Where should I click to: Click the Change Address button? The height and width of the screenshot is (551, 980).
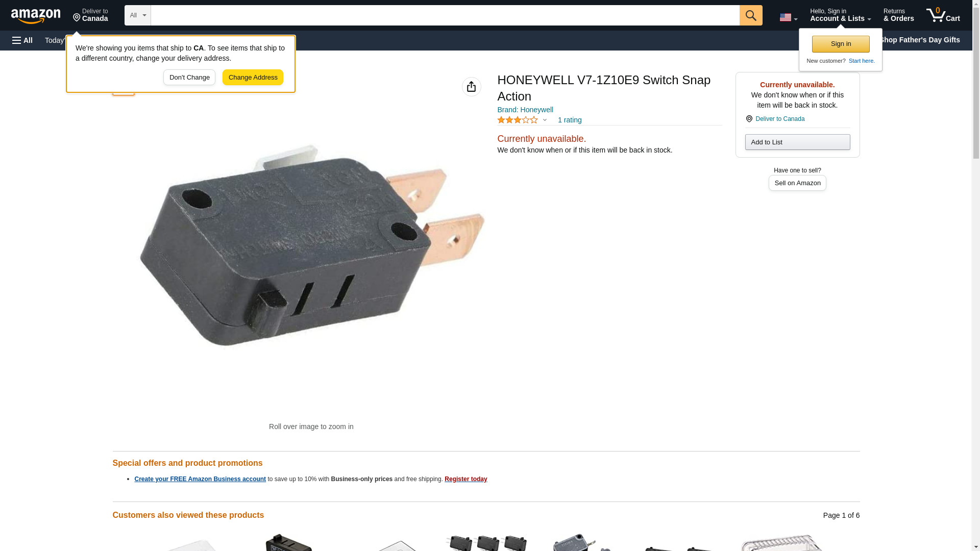point(253,78)
